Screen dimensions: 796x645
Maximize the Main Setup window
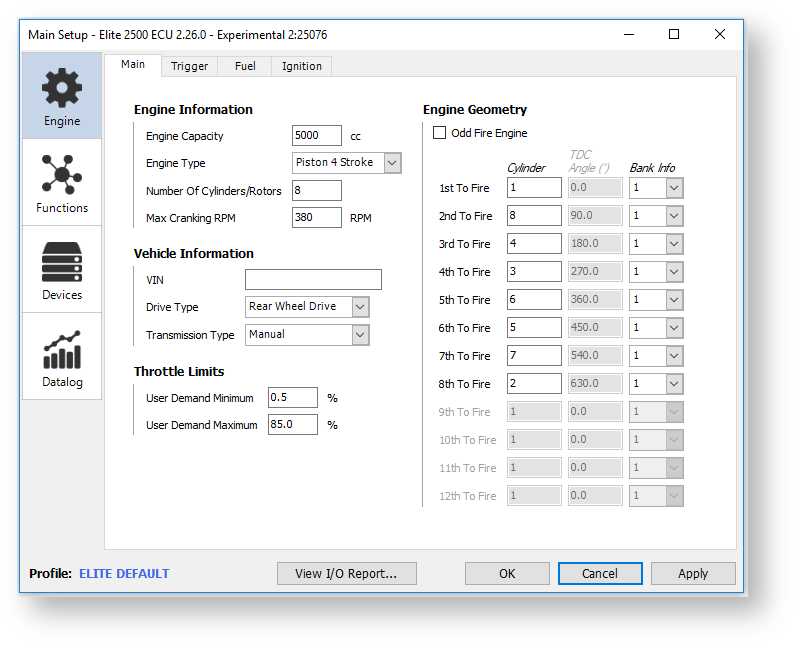point(674,34)
